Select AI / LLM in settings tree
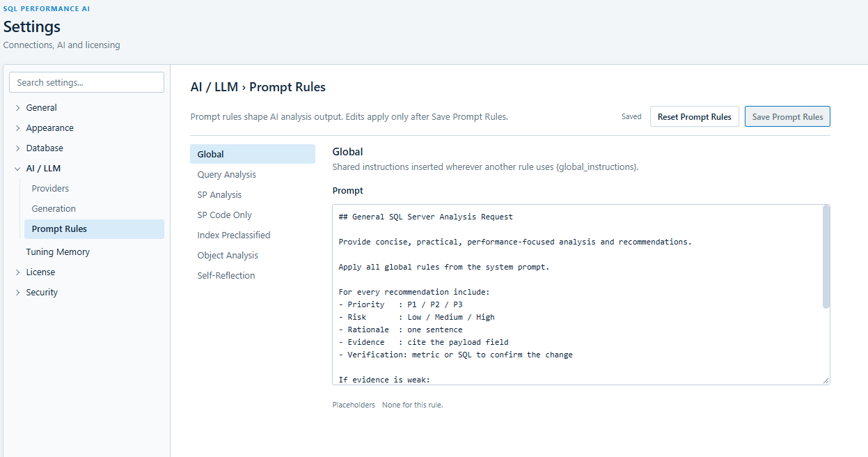Image resolution: width=868 pixels, height=457 pixels. [43, 169]
